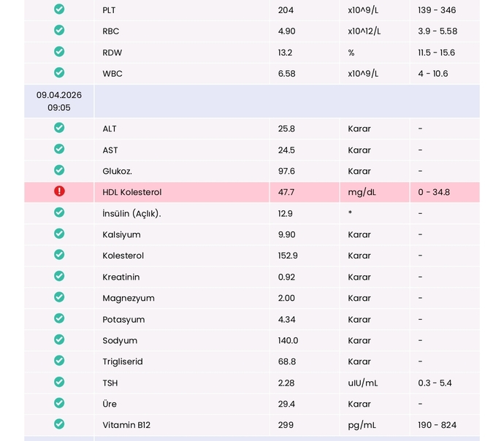Click the green check icon beside Kolesterol
The width and height of the screenshot is (504, 441).
pos(59,255)
